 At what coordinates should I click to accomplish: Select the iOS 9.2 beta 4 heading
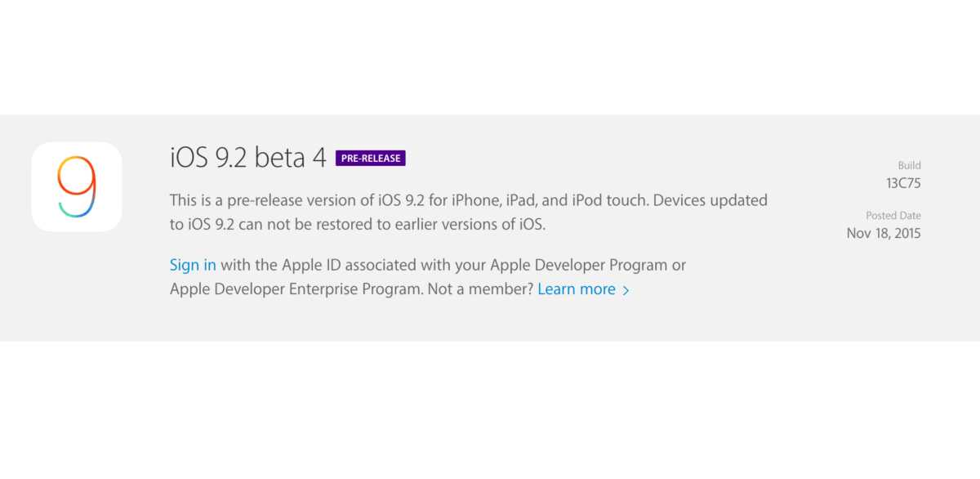click(248, 158)
